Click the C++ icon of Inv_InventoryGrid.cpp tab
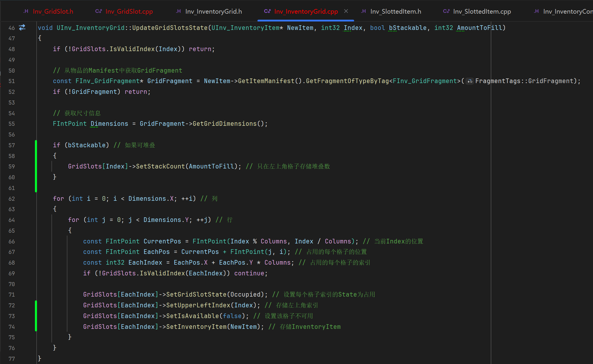Image resolution: width=593 pixels, height=364 pixels. tap(267, 11)
